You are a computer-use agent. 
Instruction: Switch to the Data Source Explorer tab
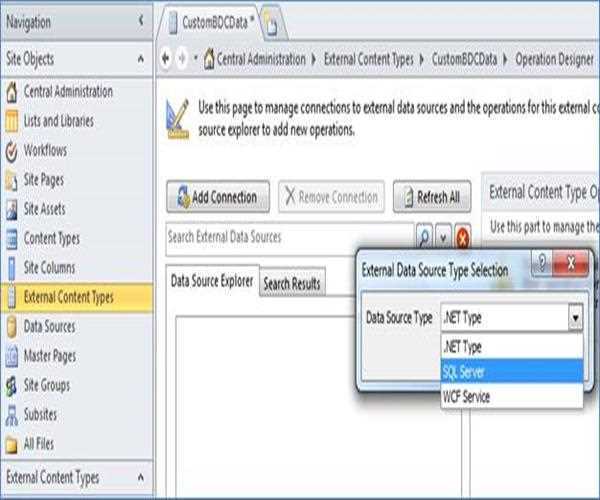coord(213,281)
